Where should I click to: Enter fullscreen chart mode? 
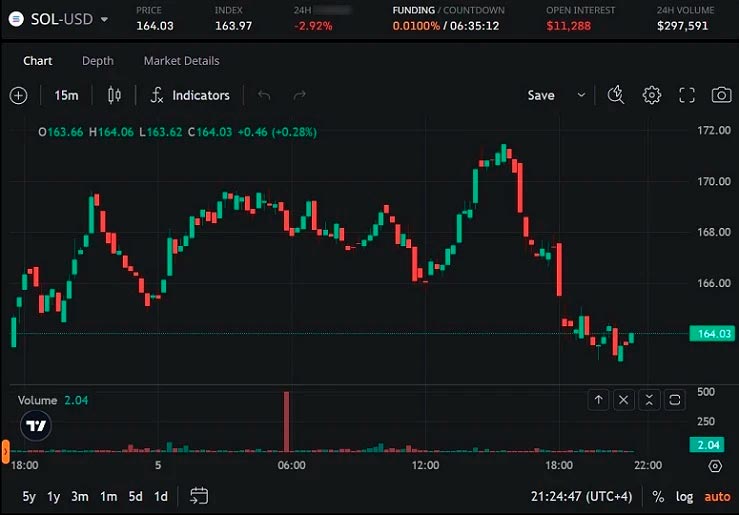click(x=686, y=95)
